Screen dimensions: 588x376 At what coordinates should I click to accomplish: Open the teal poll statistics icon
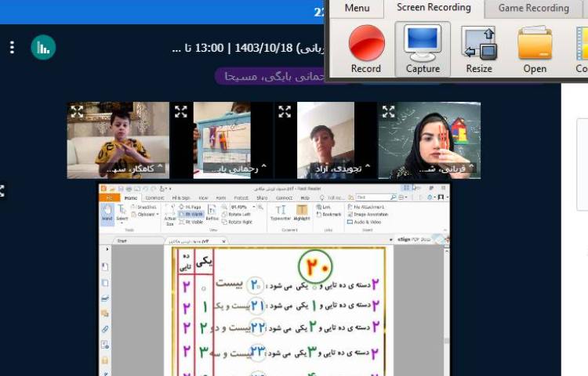pyautogui.click(x=43, y=48)
